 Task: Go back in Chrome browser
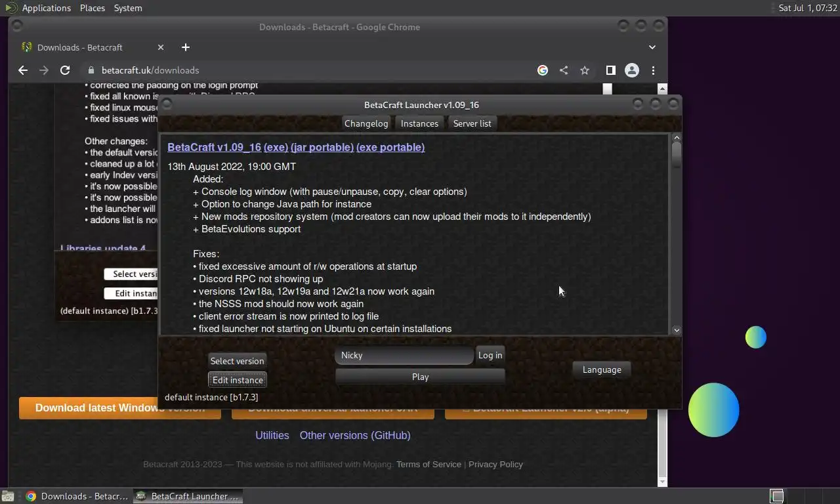point(23,70)
